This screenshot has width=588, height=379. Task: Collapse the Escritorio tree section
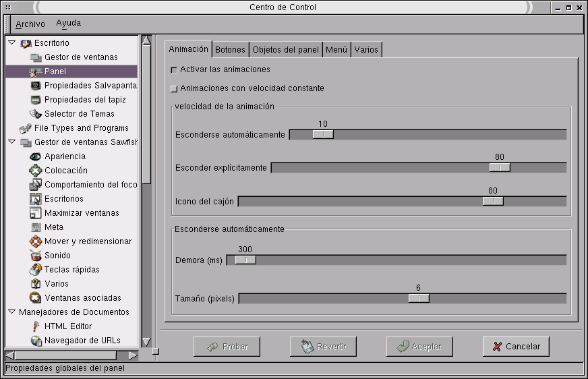pyautogui.click(x=11, y=43)
